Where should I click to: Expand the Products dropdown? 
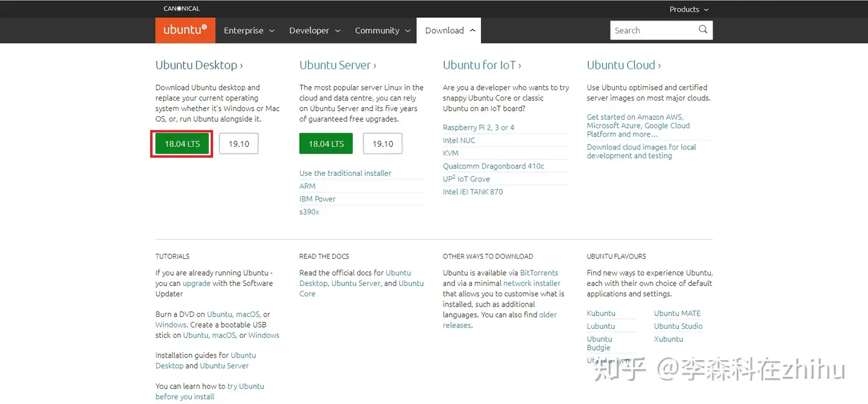pos(689,9)
